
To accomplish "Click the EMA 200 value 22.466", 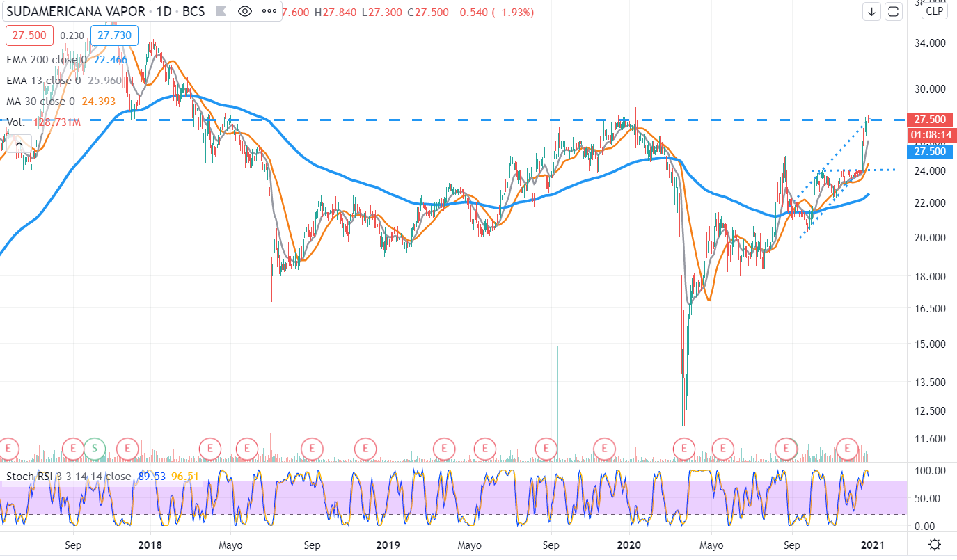I will coord(109,61).
